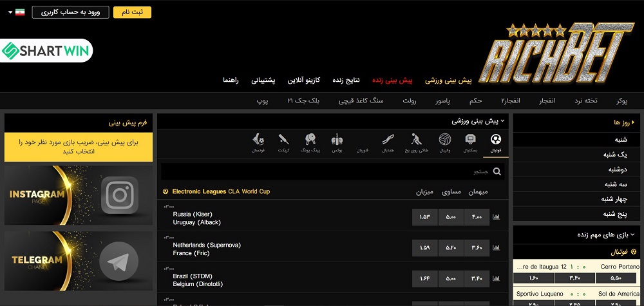Open the تخته نرد backgammon game tab
Screen dimensions: 644x306
coord(586,100)
